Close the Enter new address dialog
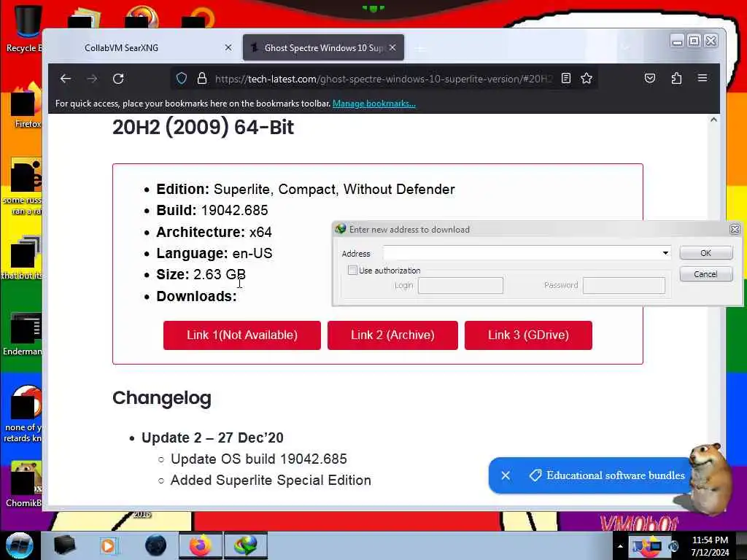Screen dimensions: 747x560 (735, 230)
